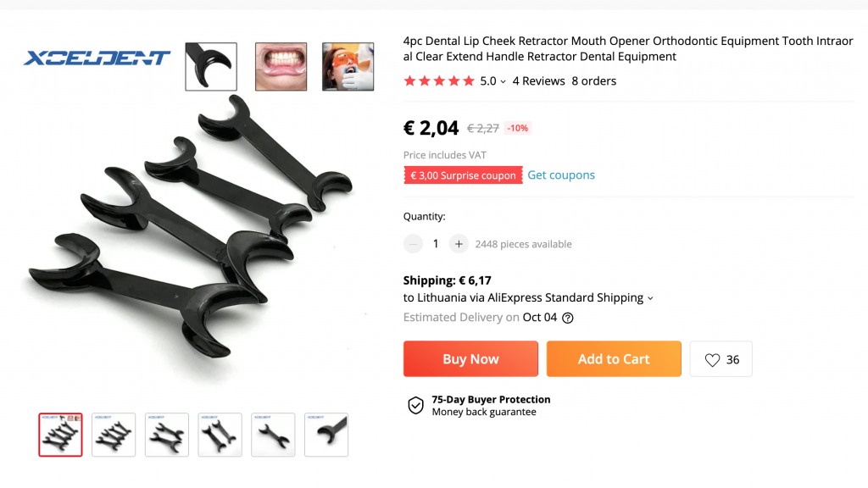Select the second gallery thumbnail image
Screen dimensions: 868x488
[114, 435]
